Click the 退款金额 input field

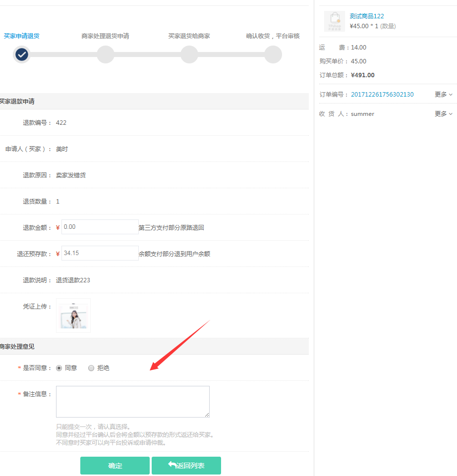click(x=100, y=227)
